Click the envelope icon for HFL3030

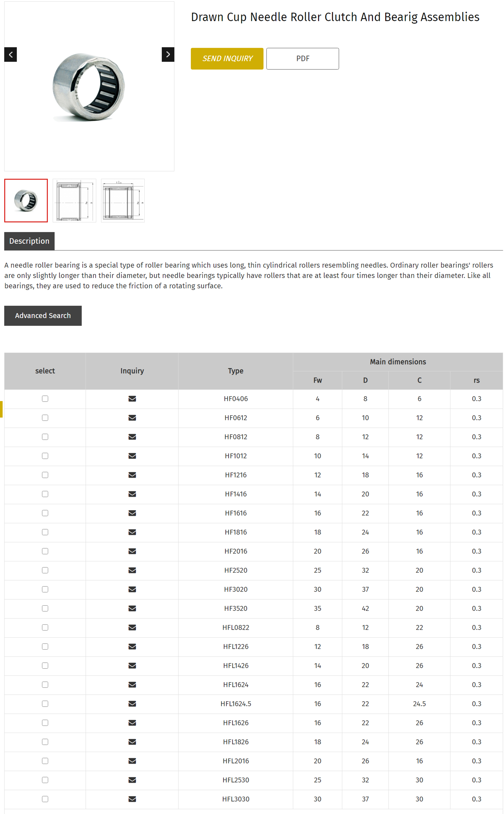(x=132, y=799)
